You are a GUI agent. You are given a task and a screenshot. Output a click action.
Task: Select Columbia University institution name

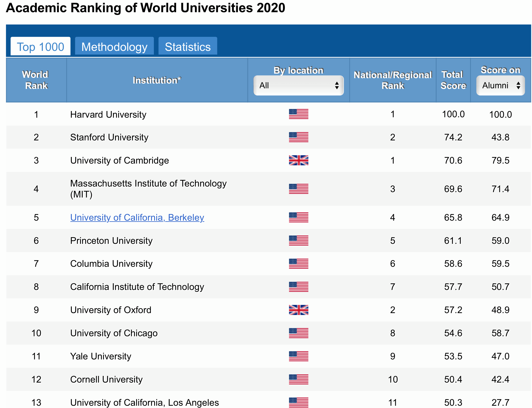[x=111, y=264]
